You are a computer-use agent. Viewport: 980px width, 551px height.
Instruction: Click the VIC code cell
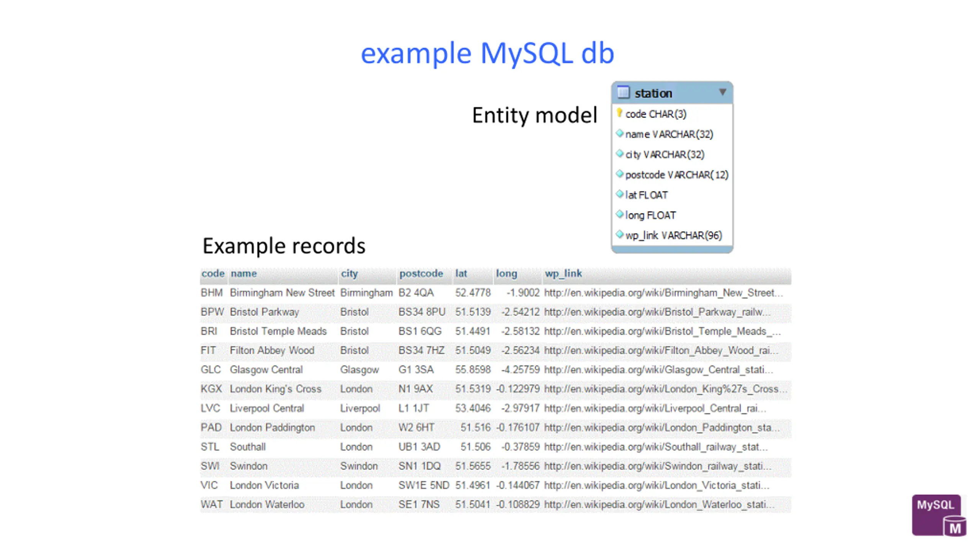coord(209,486)
